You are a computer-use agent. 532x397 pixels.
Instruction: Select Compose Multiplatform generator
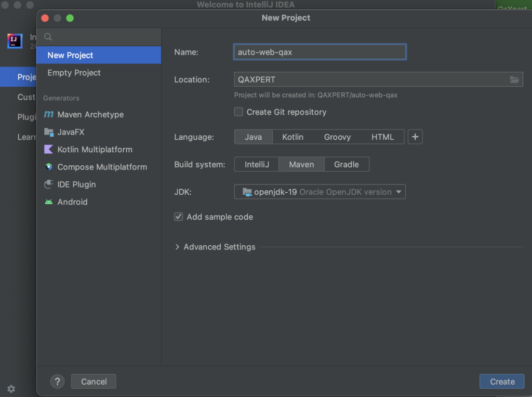coord(99,167)
